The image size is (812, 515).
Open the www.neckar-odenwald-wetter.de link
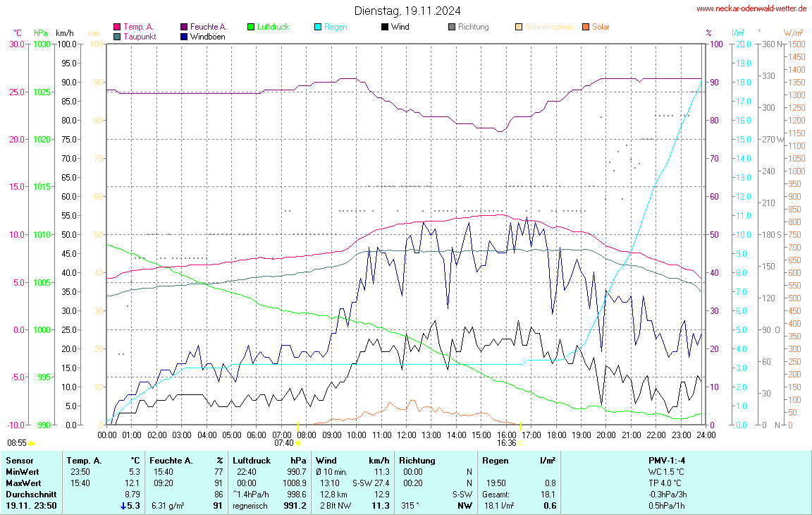click(751, 9)
